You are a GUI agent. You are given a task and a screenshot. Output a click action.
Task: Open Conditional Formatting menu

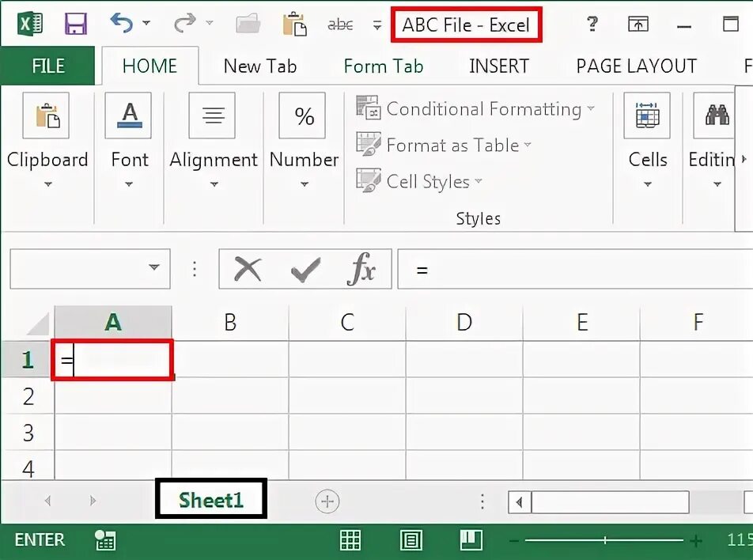point(475,108)
